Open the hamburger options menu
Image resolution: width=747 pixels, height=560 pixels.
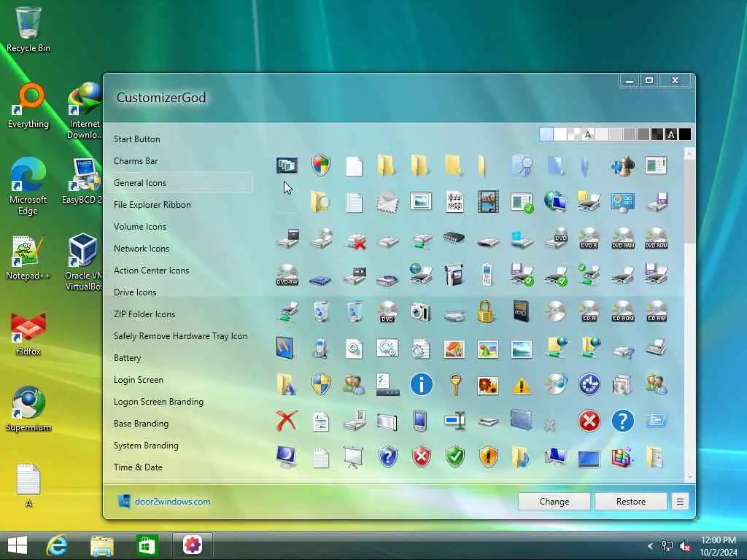pyautogui.click(x=680, y=502)
